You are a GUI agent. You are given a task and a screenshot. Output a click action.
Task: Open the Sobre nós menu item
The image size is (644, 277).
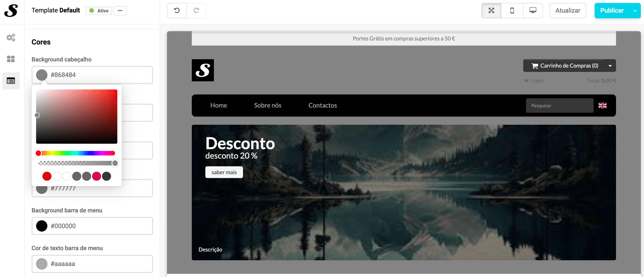pos(267,105)
